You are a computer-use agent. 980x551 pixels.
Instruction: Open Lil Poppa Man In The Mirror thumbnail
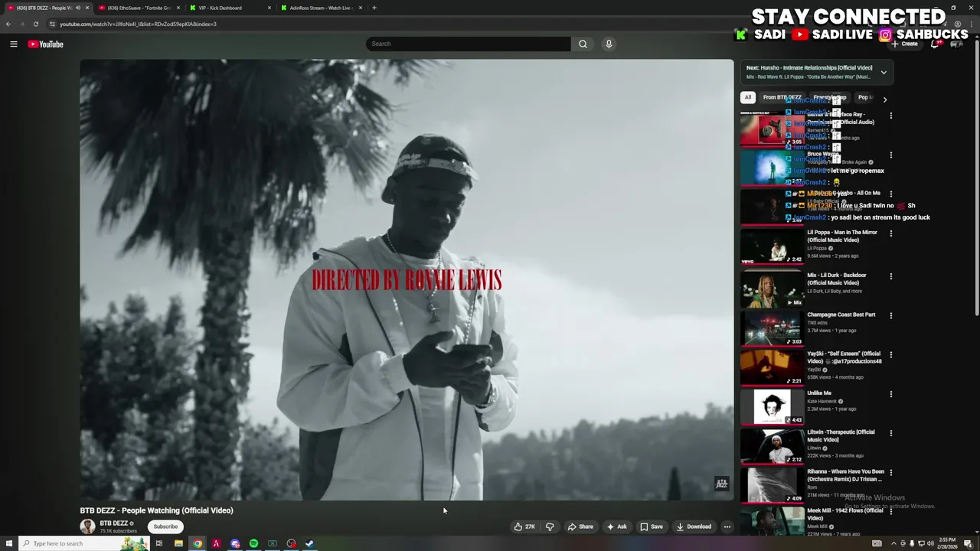[772, 246]
